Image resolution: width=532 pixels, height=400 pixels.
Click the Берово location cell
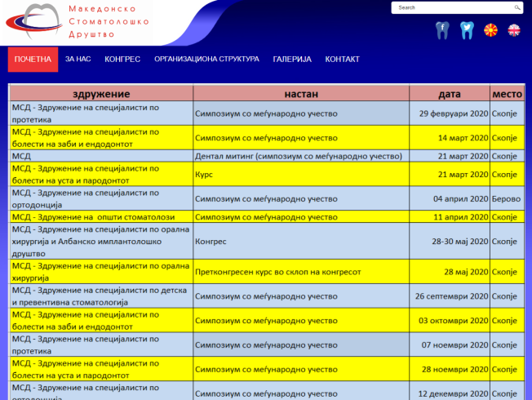tap(506, 198)
